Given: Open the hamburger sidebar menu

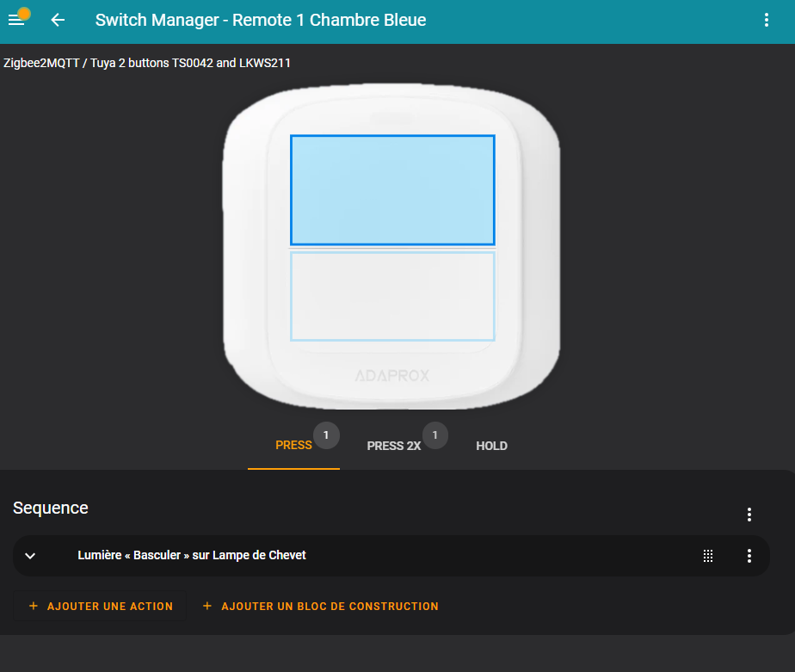Looking at the screenshot, I should tap(15, 21).
